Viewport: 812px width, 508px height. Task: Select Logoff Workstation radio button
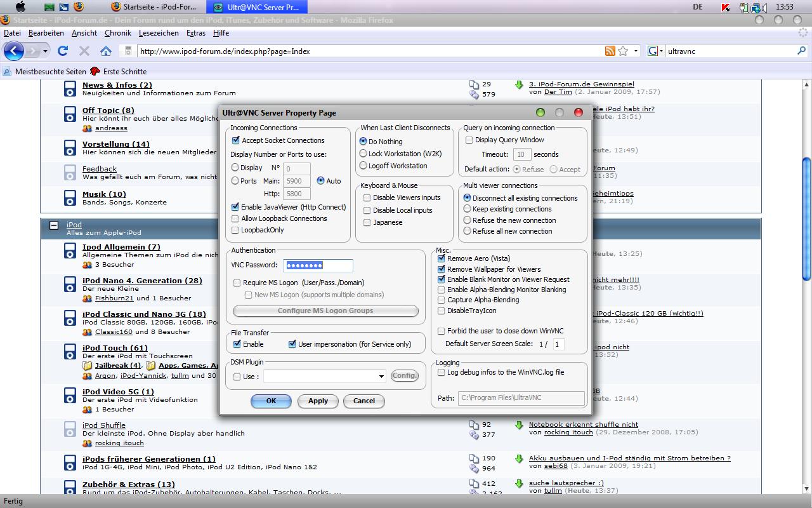[x=363, y=166]
